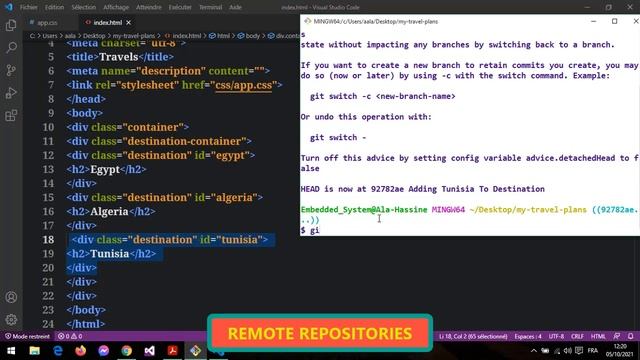Image resolution: width=640 pixels, height=360 pixels.
Task: Open errors and warnings status indicator
Action: [70, 336]
